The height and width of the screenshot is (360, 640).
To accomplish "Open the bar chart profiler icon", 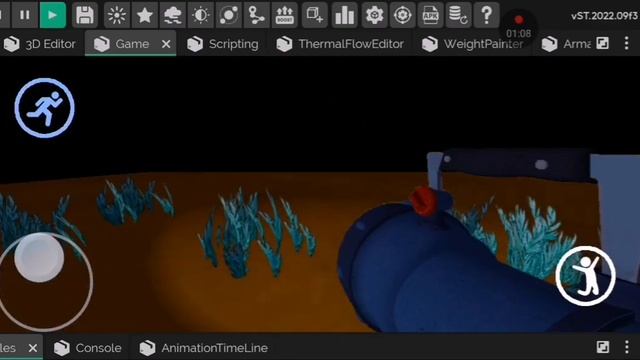I will (344, 15).
